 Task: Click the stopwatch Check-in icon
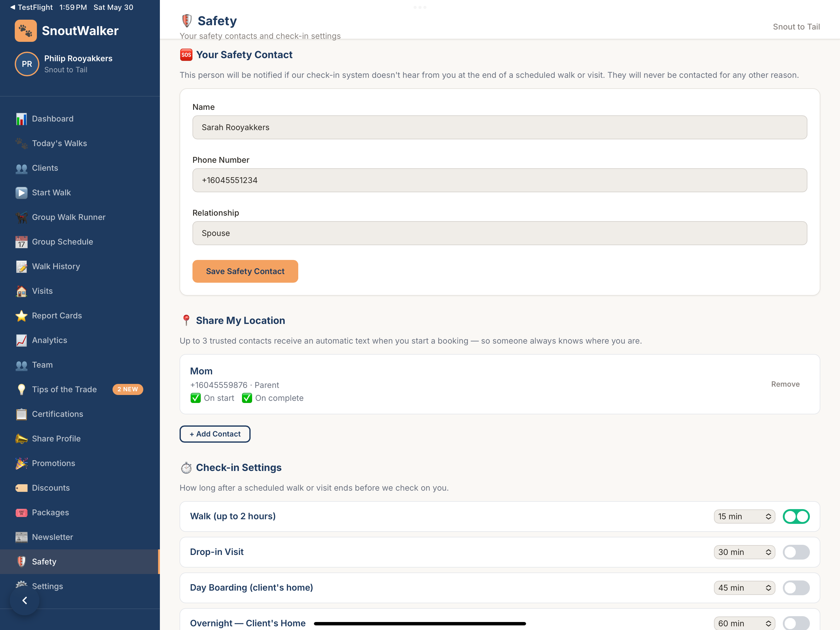tap(186, 468)
